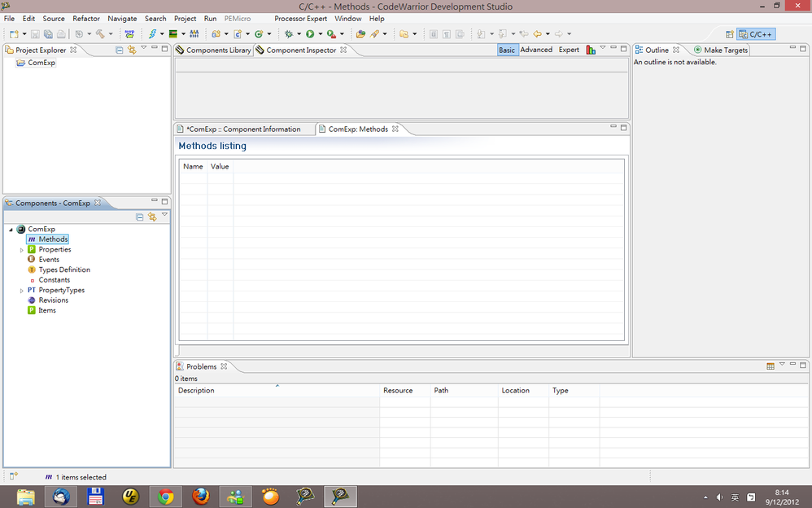Click the Search flashlight toolbar icon
This screenshot has height=508, width=812.
point(374,34)
